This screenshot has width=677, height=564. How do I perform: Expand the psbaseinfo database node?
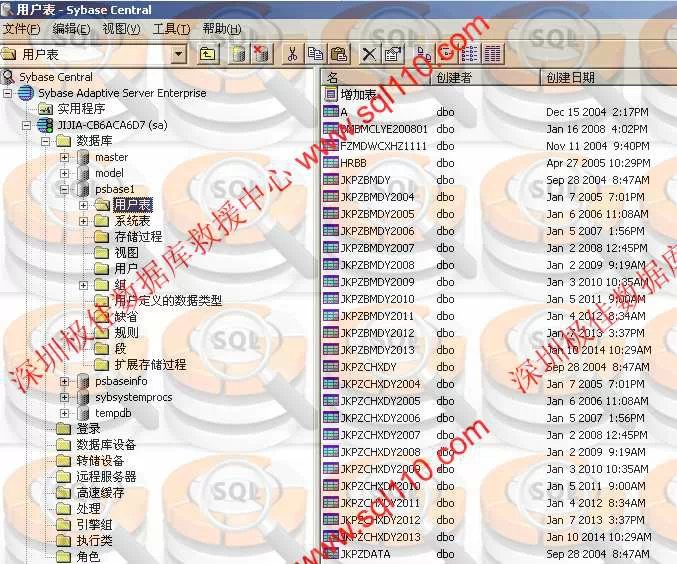coord(64,381)
